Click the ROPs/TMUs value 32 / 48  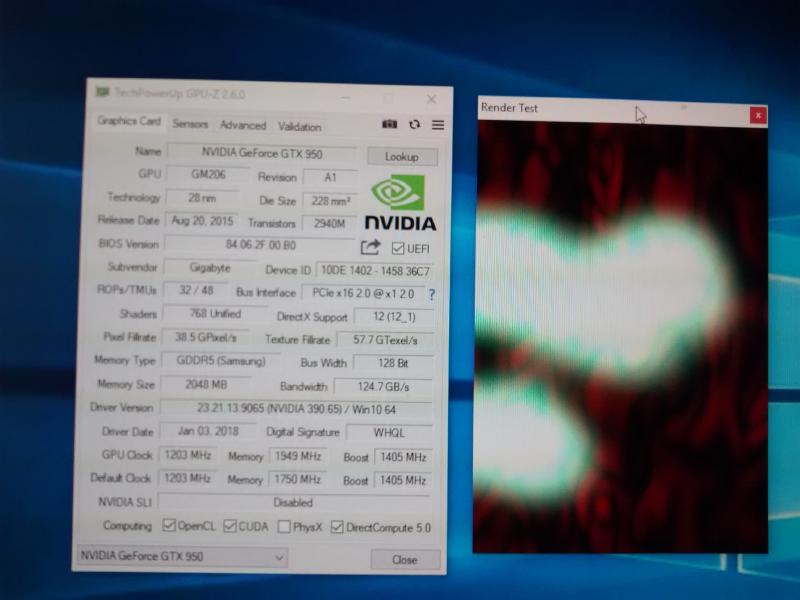pos(196,290)
